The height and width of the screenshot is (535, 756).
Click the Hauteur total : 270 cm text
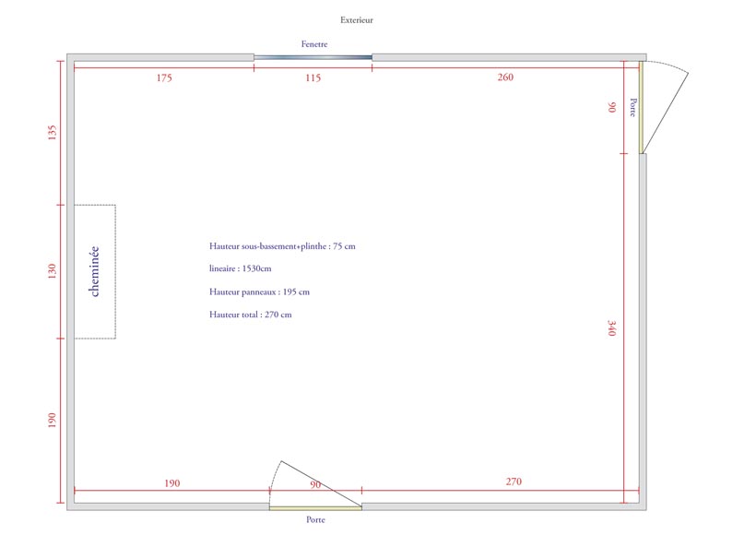point(251,315)
